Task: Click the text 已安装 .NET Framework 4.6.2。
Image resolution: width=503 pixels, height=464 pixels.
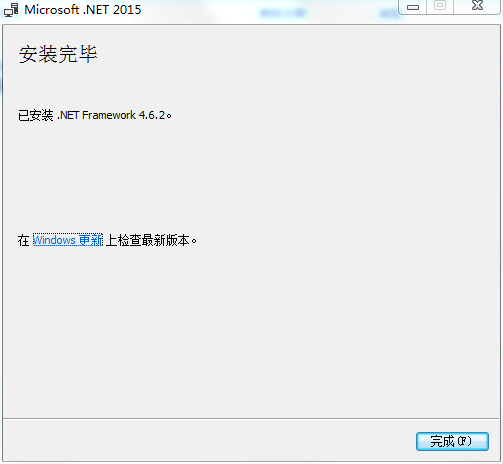Action: tap(95, 115)
